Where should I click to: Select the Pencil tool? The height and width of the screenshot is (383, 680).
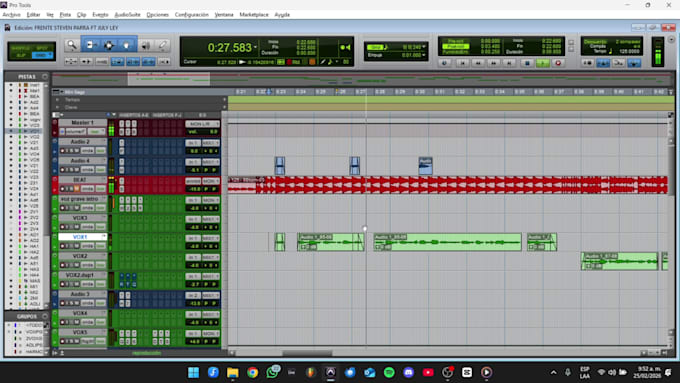coord(162,45)
